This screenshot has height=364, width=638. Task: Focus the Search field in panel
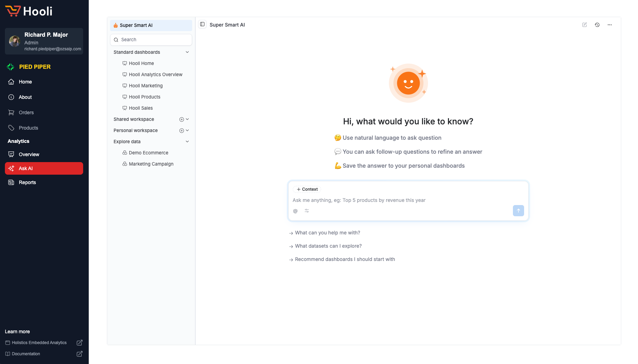pos(151,39)
